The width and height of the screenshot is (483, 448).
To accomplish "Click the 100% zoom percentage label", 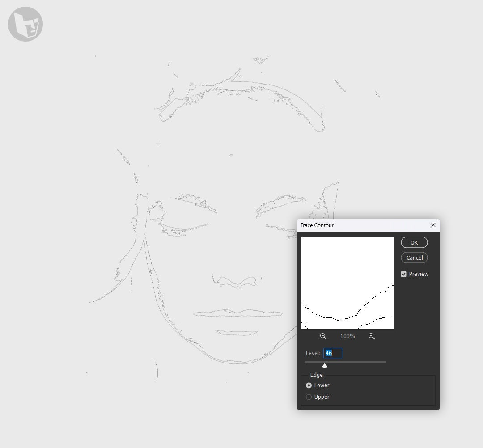I will tap(347, 336).
